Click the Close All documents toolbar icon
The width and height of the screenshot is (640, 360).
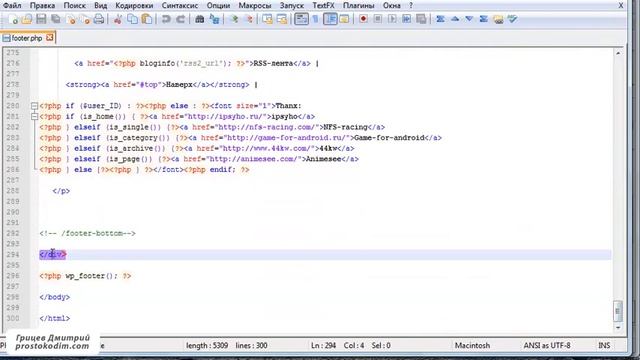[85, 19]
